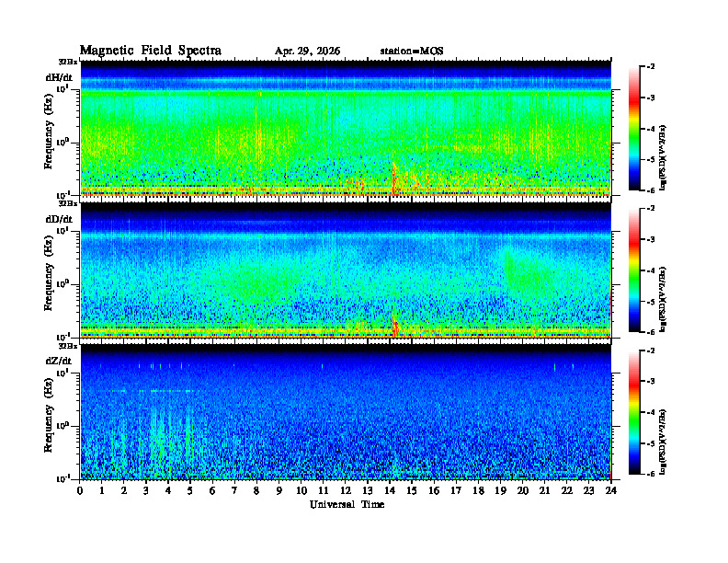728x563 pixels.
Task: Click the "1" tick on Universal Time axis
Action: coord(102,491)
